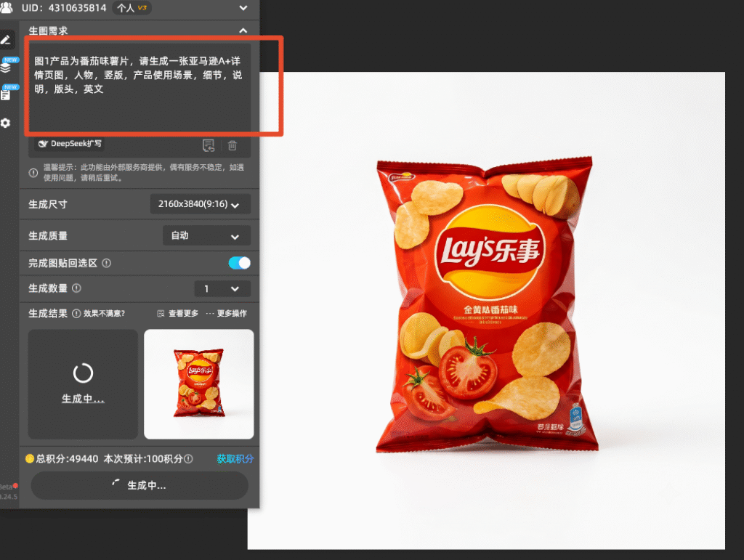This screenshot has width=744, height=560.
Task: Open the 生成质量 quality dropdown
Action: (x=206, y=235)
